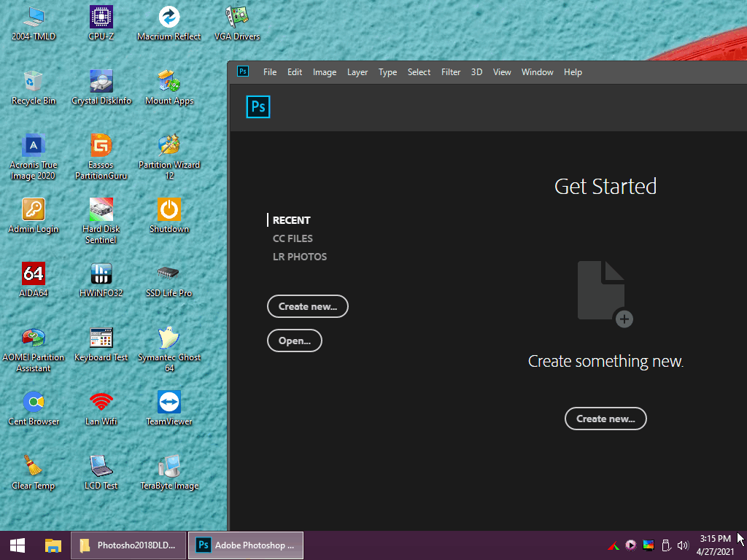The image size is (747, 560).
Task: Switch to the CC FILES tab
Action: coord(293,238)
